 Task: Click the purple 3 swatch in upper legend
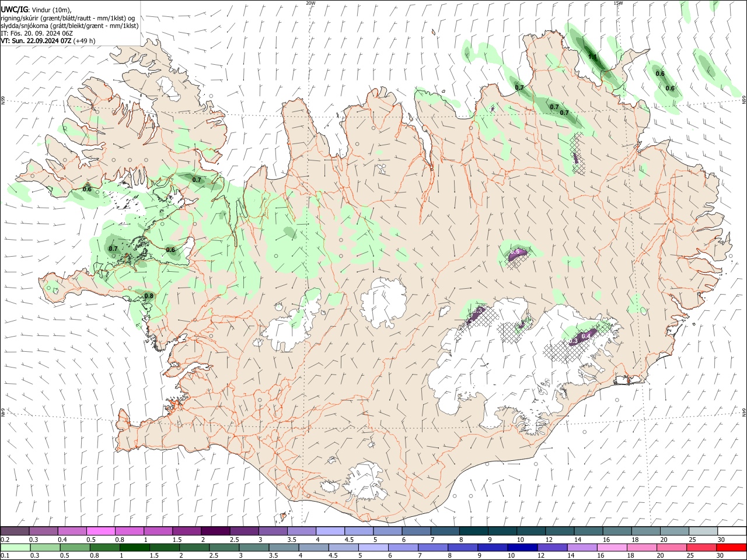tap(273, 531)
